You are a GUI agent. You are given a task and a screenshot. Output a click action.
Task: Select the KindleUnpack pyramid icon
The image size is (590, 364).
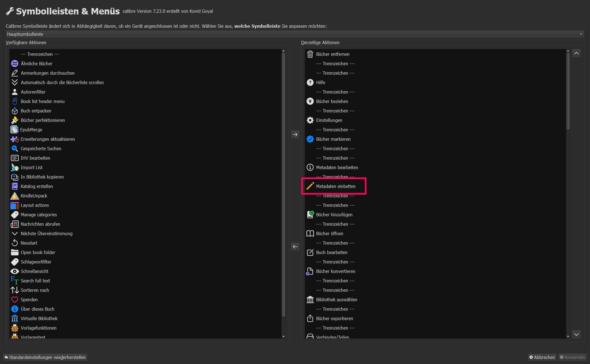[x=14, y=196]
